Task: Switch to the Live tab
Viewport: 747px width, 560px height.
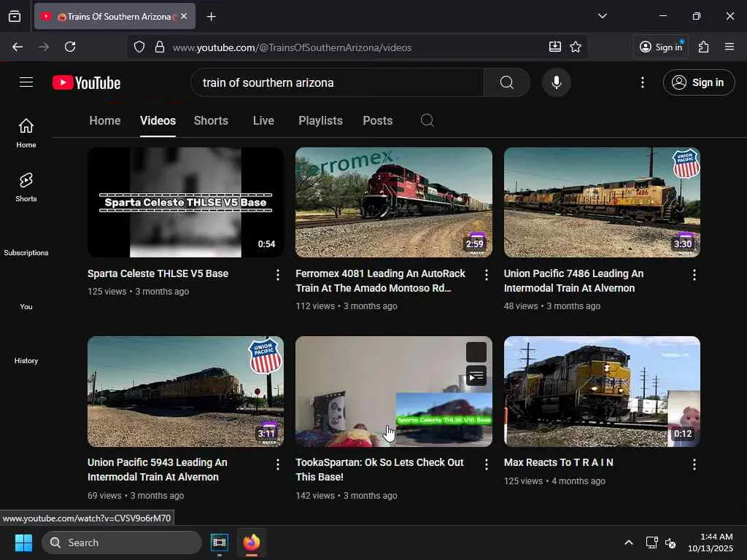Action: [263, 120]
